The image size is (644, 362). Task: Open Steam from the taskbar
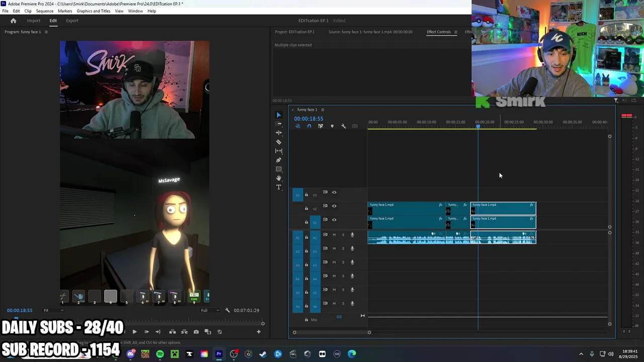(x=263, y=354)
